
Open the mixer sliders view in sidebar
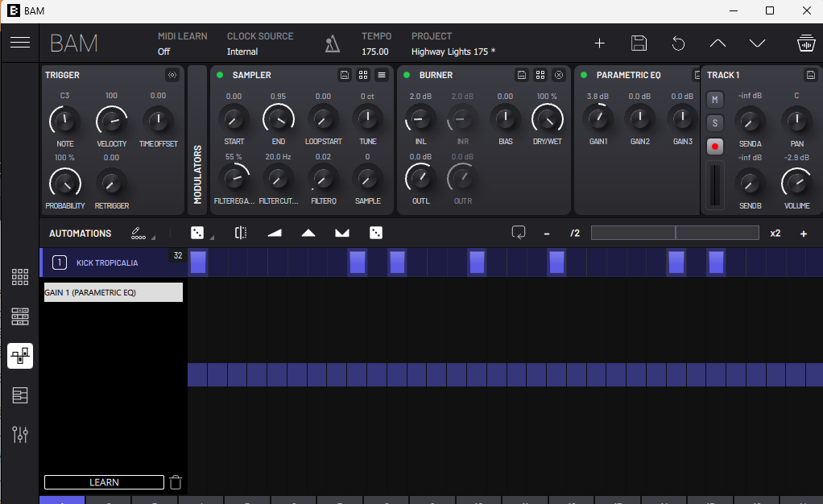[20, 435]
